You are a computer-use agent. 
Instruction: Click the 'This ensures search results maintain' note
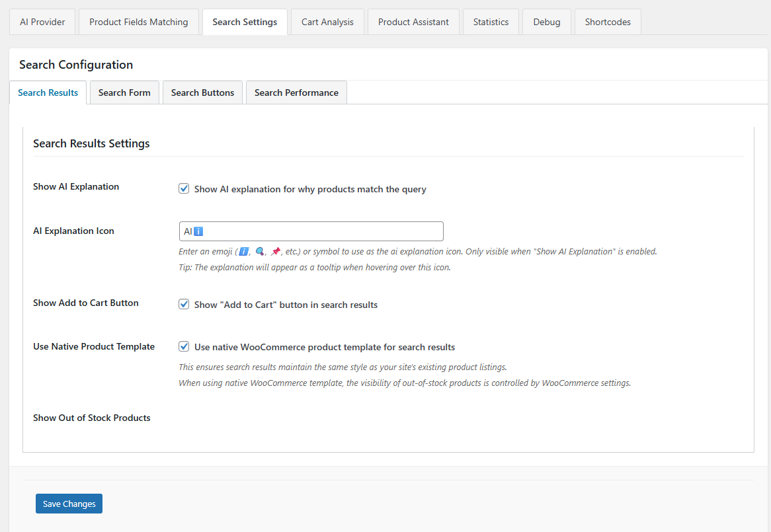coord(343,367)
